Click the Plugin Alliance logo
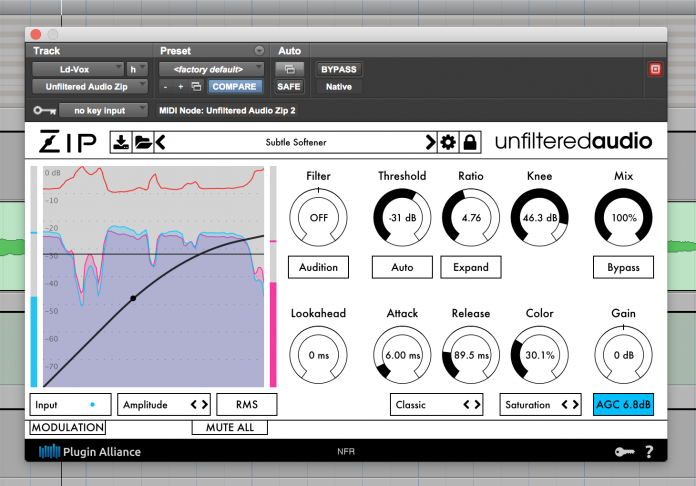696x486 pixels. (90, 452)
